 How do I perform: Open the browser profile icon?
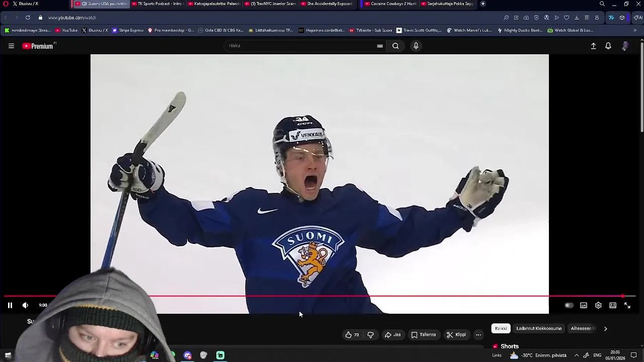[597, 18]
